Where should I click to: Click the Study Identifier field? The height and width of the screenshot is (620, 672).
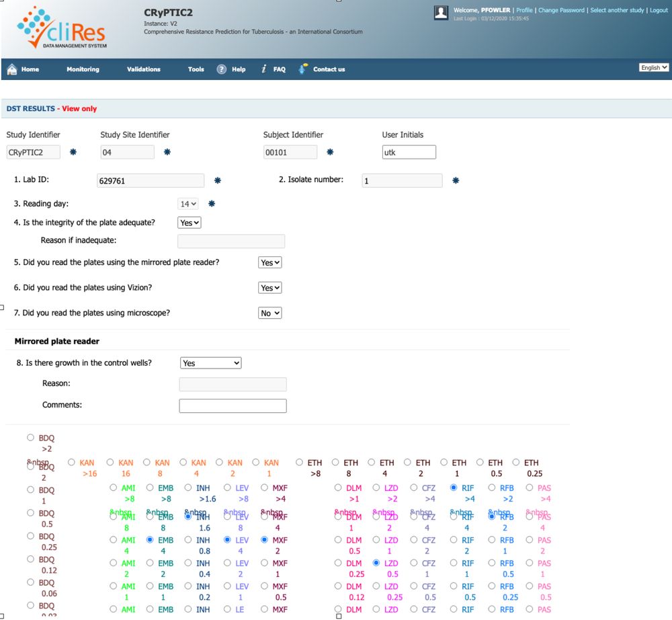click(x=34, y=152)
